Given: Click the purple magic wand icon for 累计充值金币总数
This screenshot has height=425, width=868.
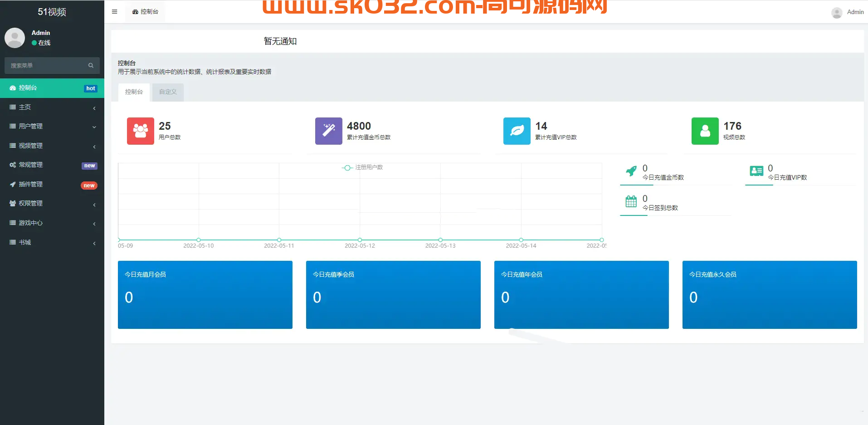Looking at the screenshot, I should point(329,131).
